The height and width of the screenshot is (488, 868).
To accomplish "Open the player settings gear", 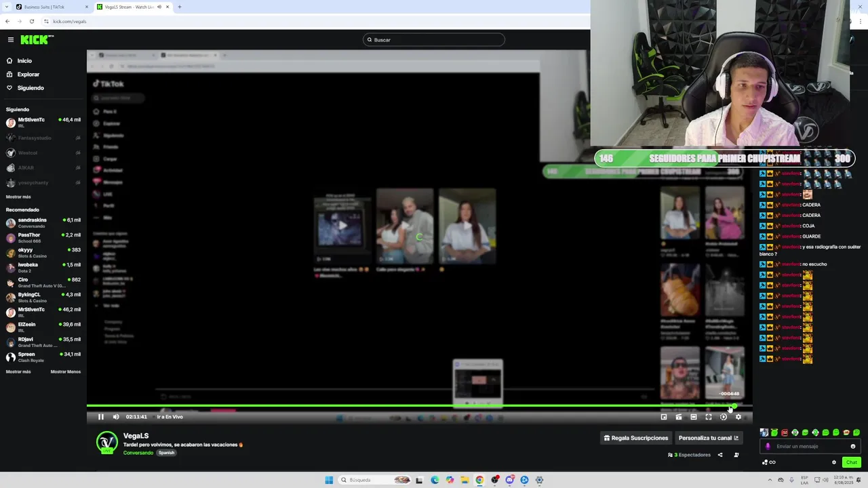I will pyautogui.click(x=738, y=417).
